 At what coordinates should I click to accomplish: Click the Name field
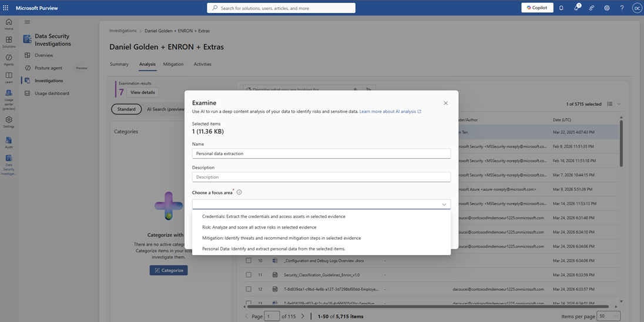(321, 153)
